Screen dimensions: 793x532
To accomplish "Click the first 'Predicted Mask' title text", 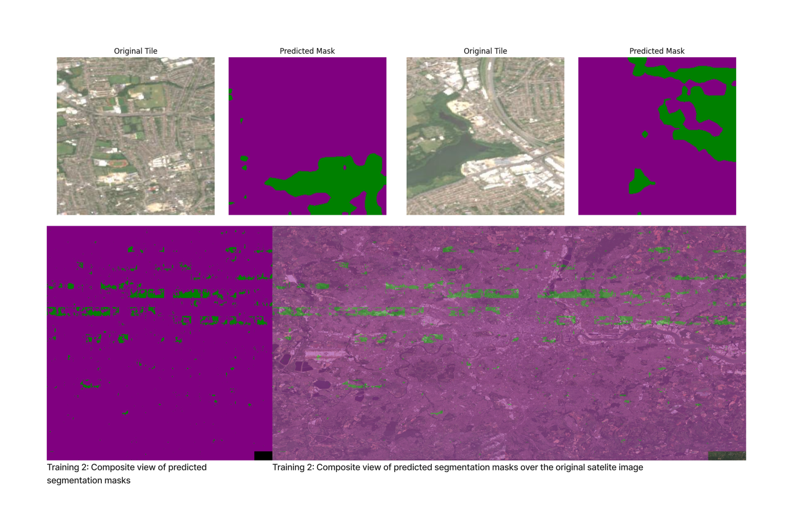I will click(308, 51).
